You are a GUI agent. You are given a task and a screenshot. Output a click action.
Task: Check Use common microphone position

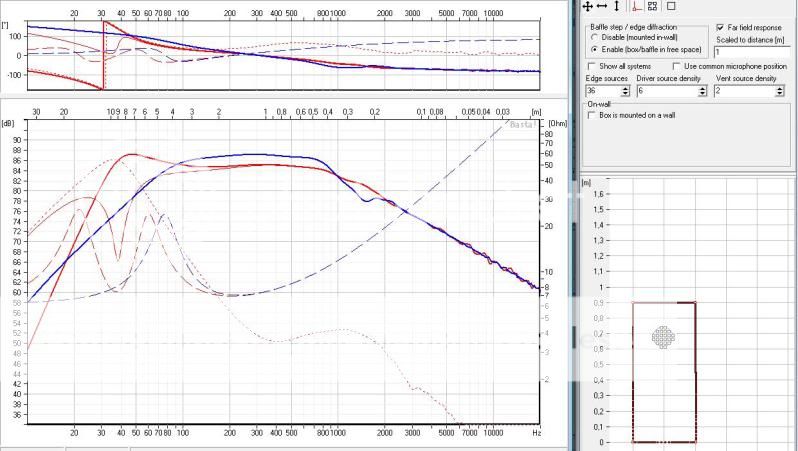[x=675, y=66]
